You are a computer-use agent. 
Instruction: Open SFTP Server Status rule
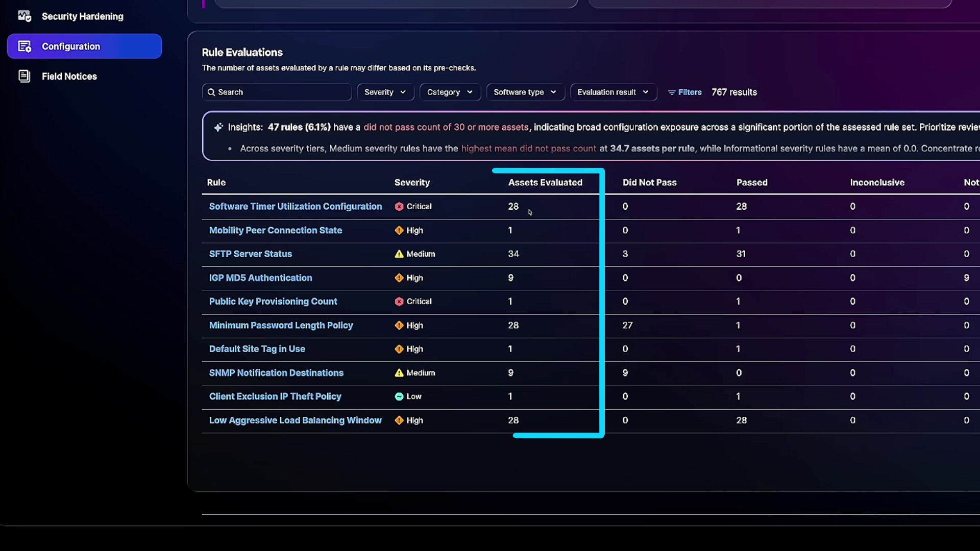coord(251,254)
